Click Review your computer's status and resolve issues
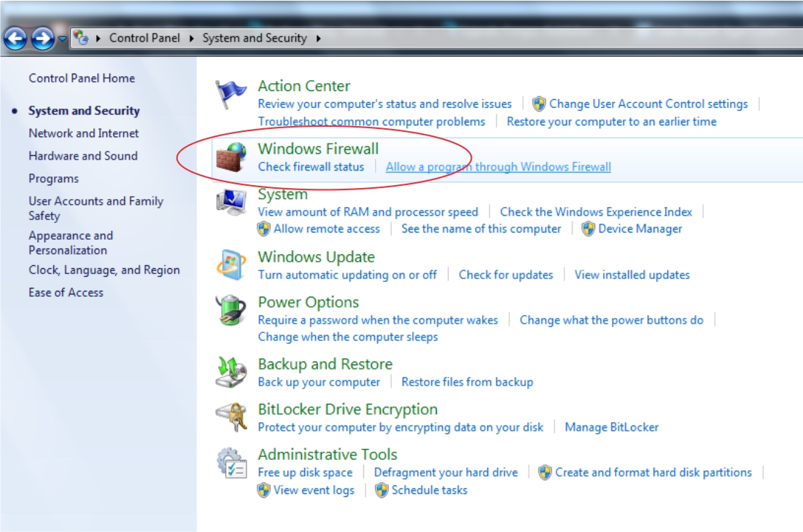 [384, 103]
